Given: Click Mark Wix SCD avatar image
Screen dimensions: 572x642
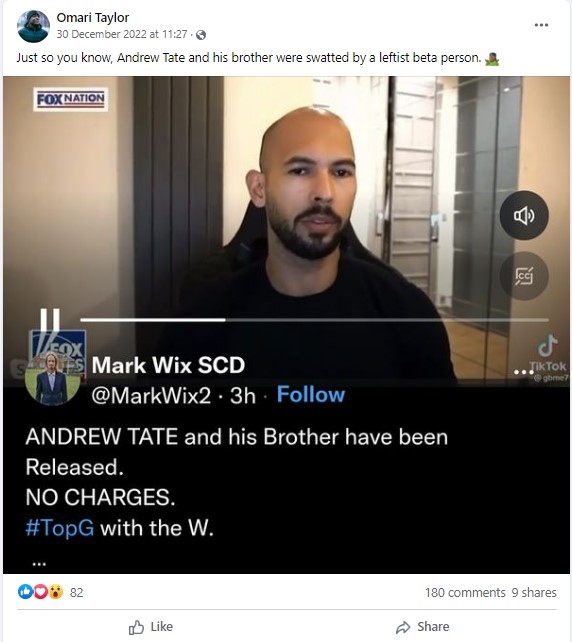Looking at the screenshot, I should pos(52,378).
